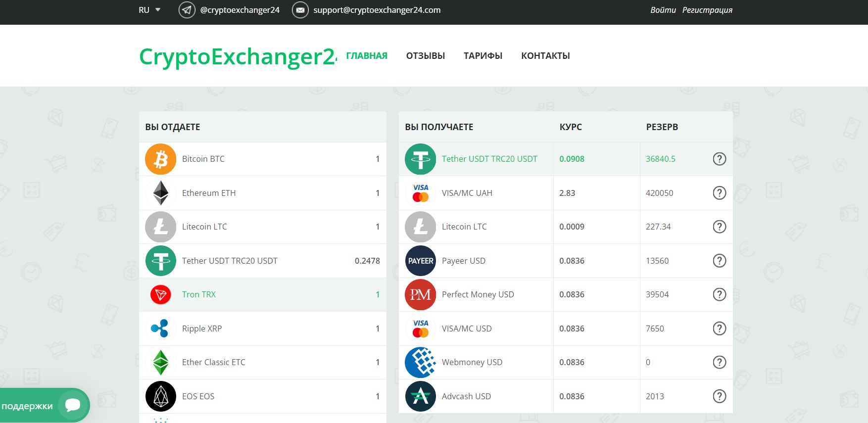Click the VISA/MC USD card icon

[421, 329]
